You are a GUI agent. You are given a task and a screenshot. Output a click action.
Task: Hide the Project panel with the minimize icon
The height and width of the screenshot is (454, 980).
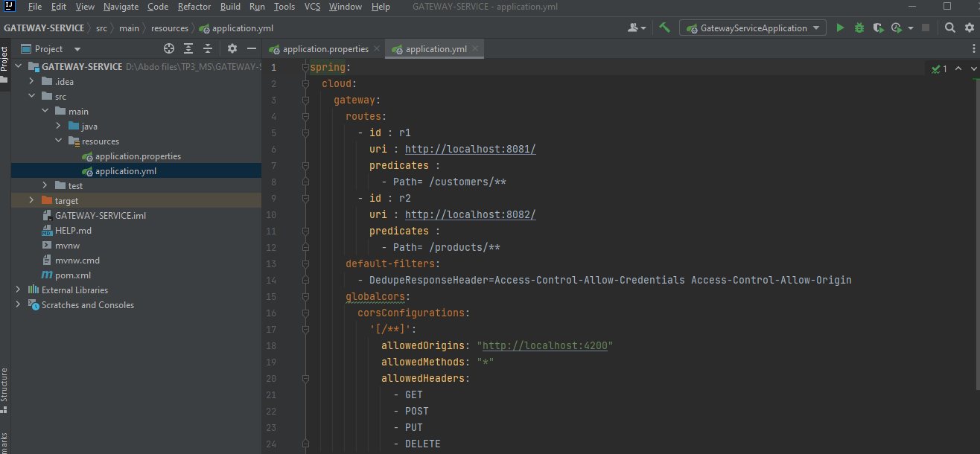(251, 48)
